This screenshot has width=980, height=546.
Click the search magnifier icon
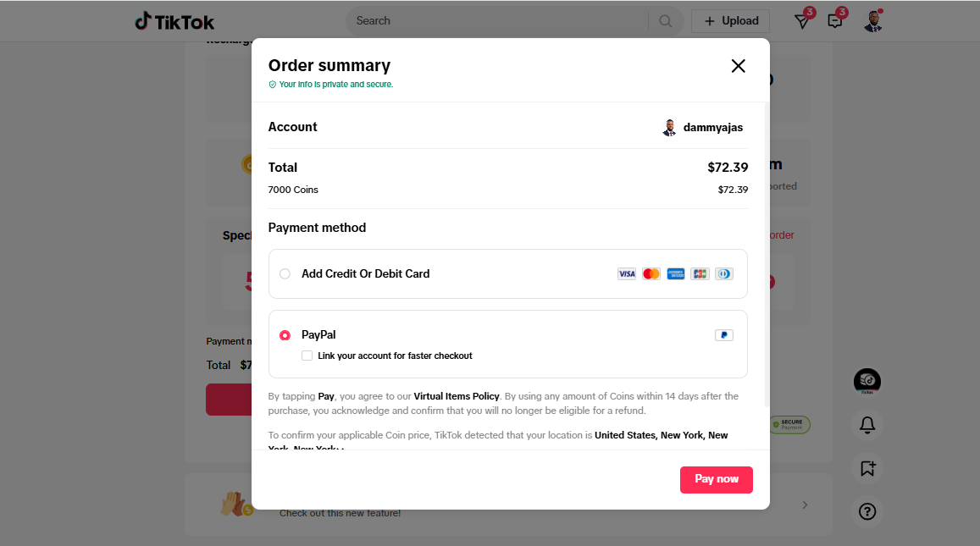pyautogui.click(x=666, y=21)
